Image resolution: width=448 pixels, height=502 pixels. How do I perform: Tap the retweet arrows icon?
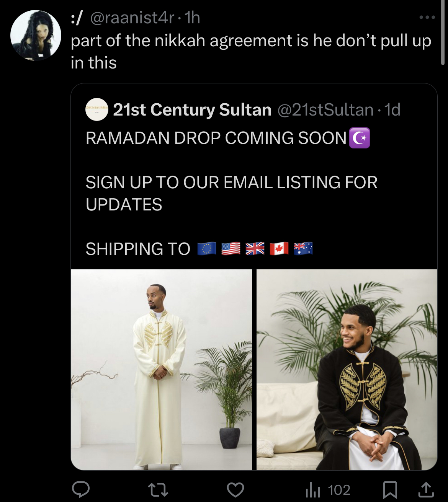(158, 489)
